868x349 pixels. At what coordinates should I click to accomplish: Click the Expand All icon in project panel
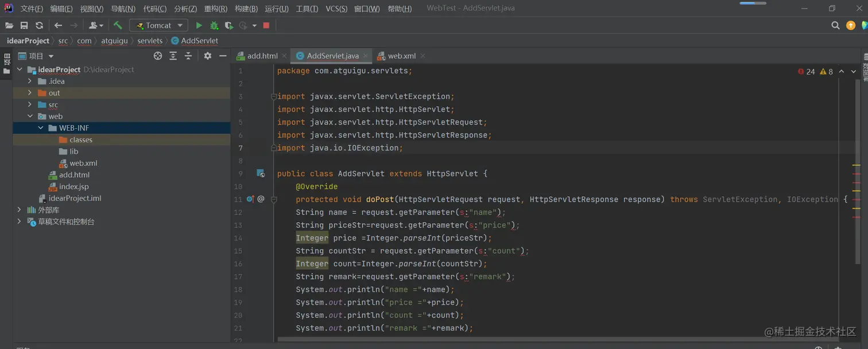(x=173, y=56)
